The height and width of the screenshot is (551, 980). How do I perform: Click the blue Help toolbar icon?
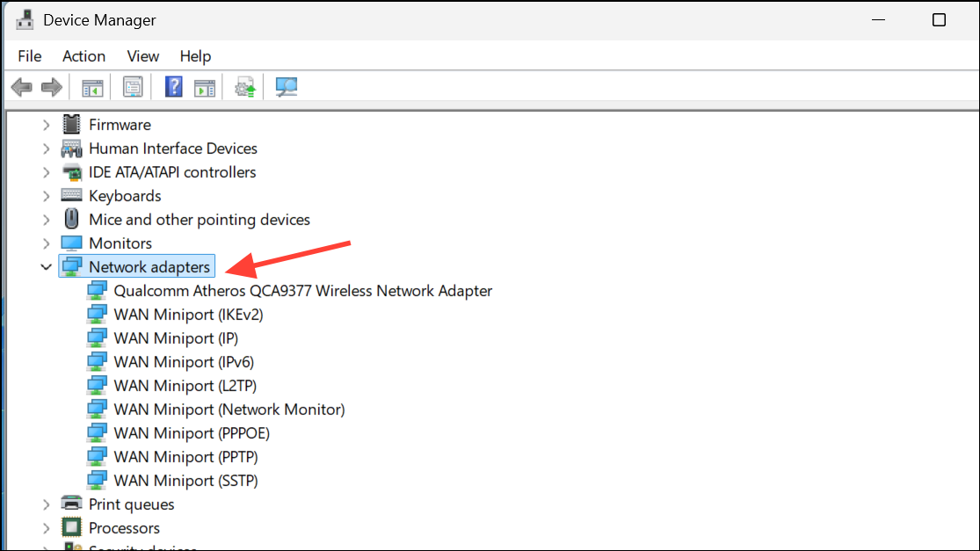[173, 86]
